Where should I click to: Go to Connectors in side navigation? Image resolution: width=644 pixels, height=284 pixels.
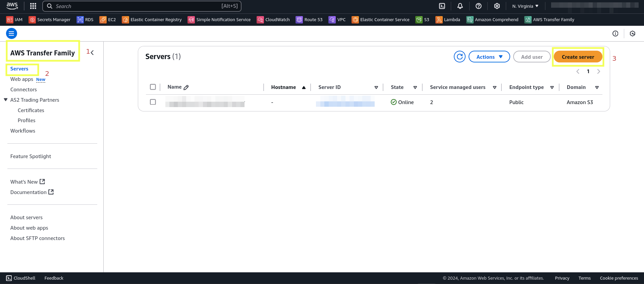click(x=23, y=90)
